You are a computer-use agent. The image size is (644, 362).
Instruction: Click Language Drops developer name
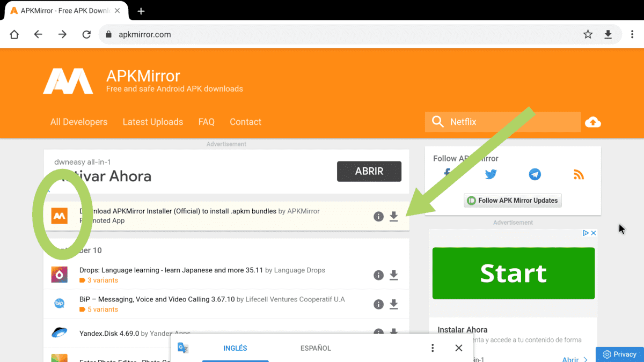299,270
